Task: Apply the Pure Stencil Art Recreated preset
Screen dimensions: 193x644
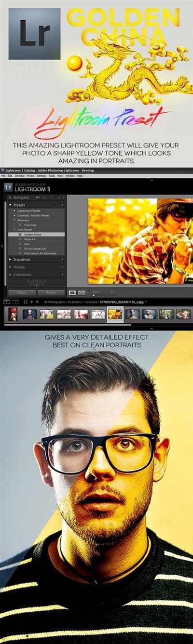Action: (x=40, y=253)
